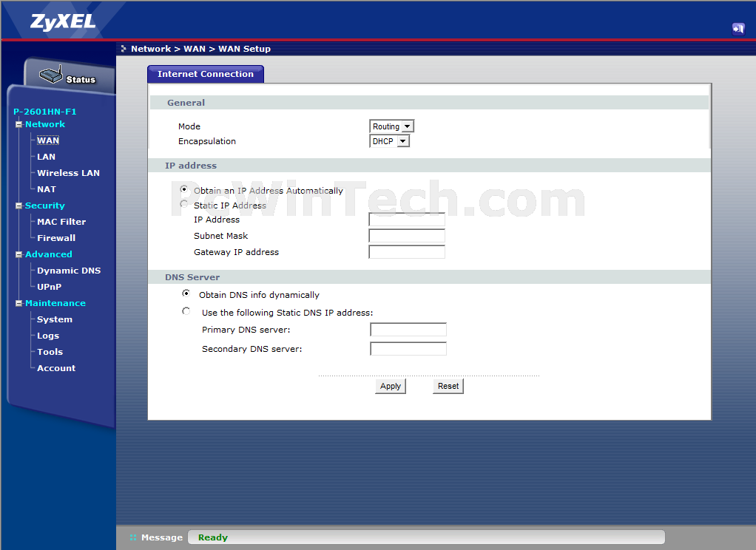Open the MAC Filter page
The height and width of the screenshot is (550, 756).
pyautogui.click(x=61, y=222)
